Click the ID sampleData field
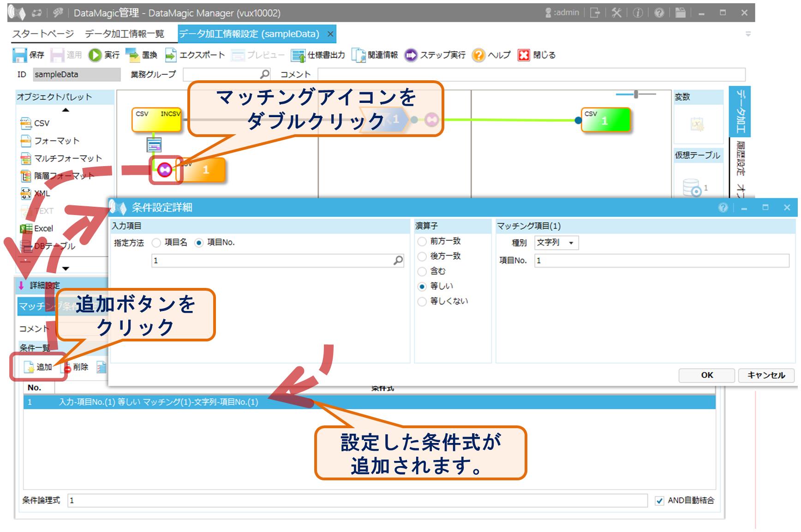The image size is (801, 532). click(x=77, y=74)
